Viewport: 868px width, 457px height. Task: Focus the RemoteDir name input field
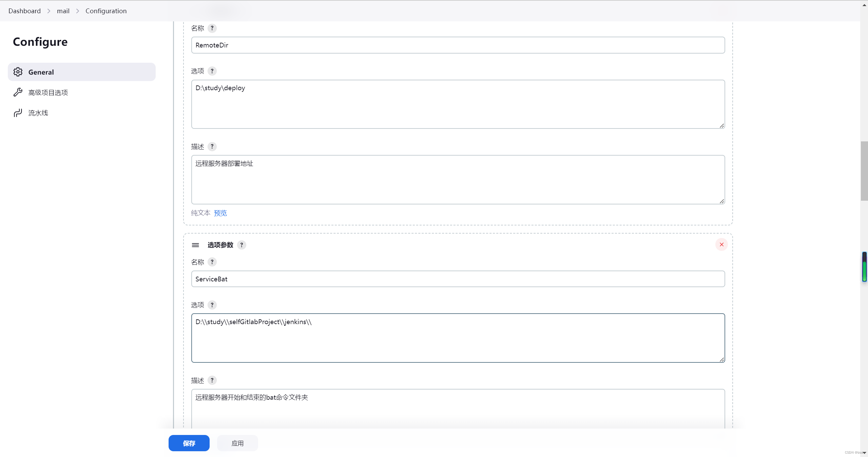pos(458,45)
